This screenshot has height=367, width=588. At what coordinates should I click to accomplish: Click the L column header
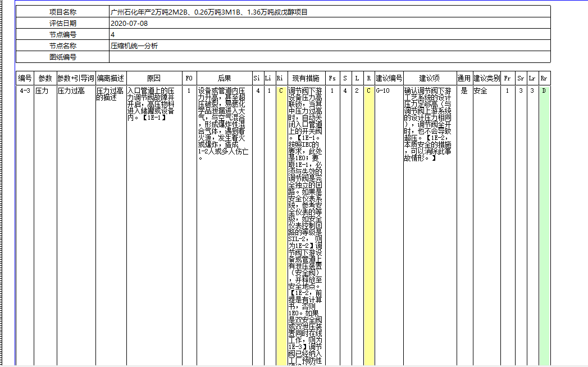[357, 78]
